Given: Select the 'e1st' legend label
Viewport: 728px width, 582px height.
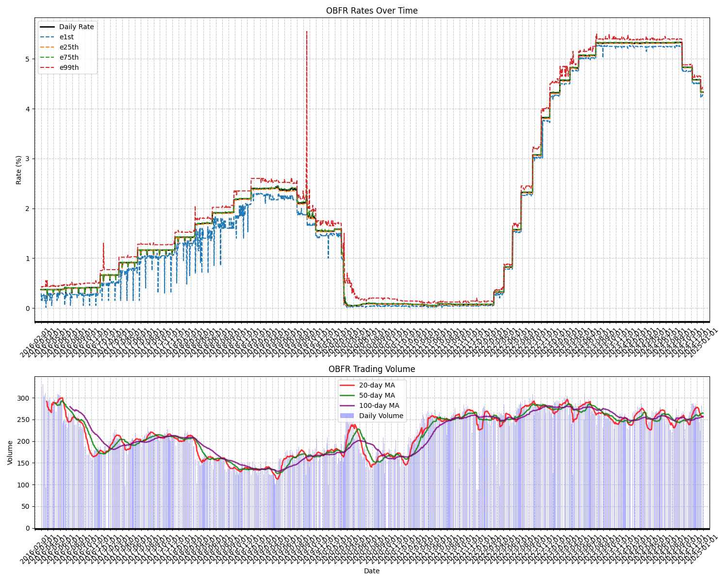Looking at the screenshot, I should [66, 37].
